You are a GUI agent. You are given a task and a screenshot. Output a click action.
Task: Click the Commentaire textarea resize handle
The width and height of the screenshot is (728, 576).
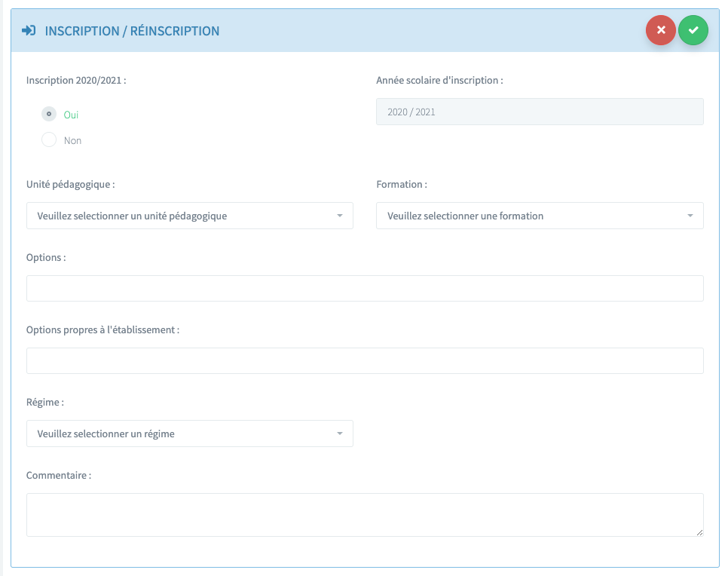pos(699,532)
